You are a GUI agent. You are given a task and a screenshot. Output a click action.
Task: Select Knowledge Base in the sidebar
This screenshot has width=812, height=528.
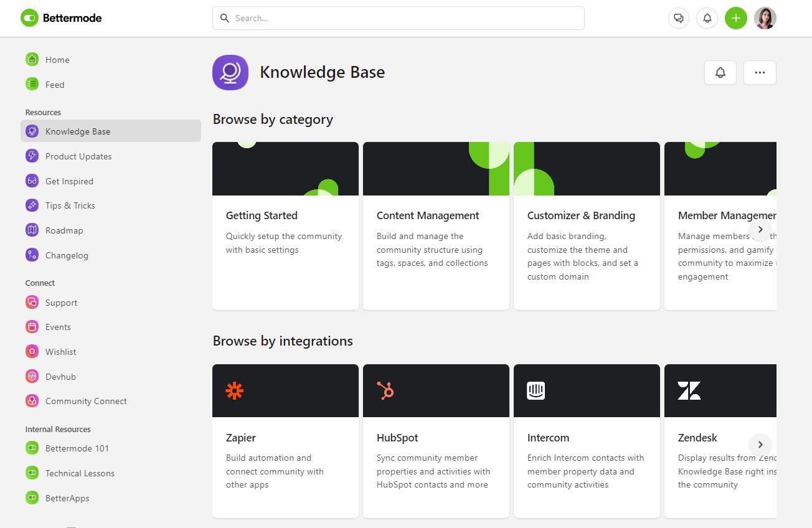(111, 131)
